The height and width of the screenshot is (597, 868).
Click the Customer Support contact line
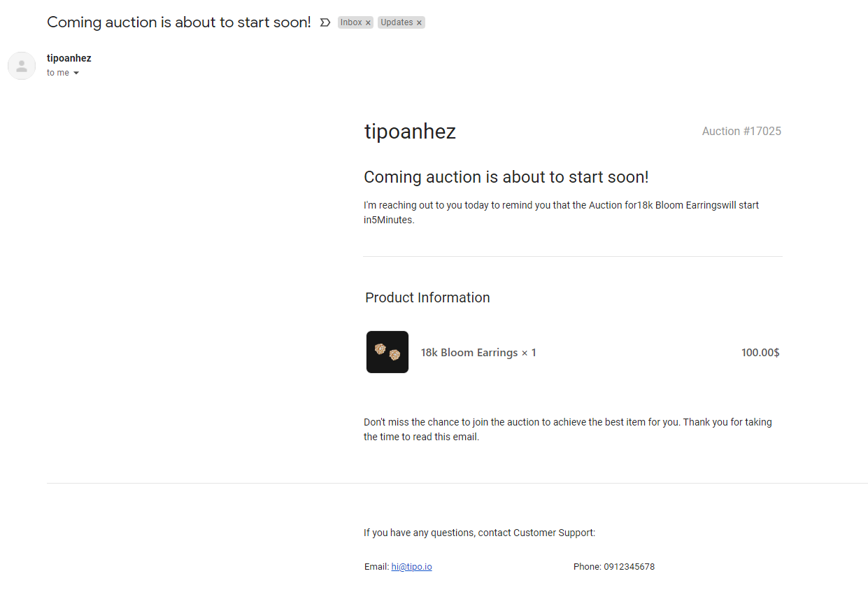pos(479,533)
